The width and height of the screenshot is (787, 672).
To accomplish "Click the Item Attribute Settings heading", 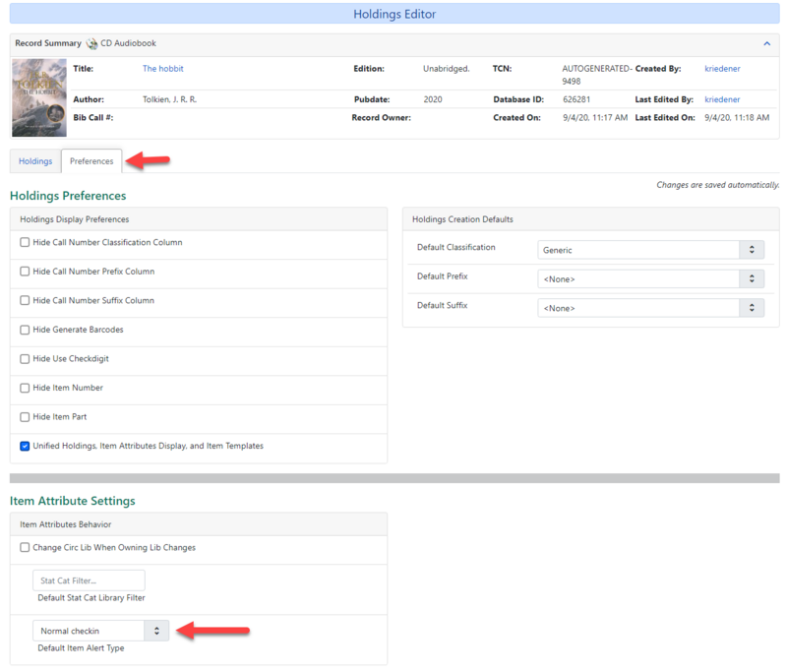I will pyautogui.click(x=72, y=501).
